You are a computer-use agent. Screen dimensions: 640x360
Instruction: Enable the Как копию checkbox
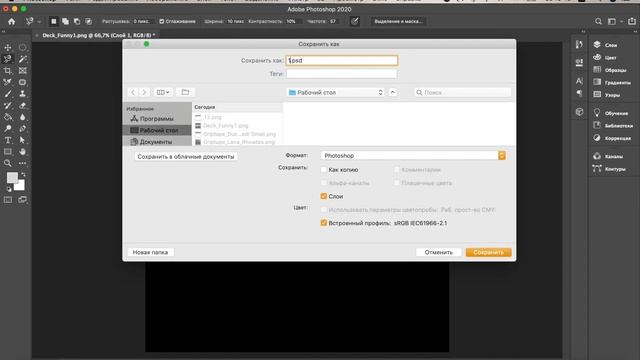coord(324,169)
